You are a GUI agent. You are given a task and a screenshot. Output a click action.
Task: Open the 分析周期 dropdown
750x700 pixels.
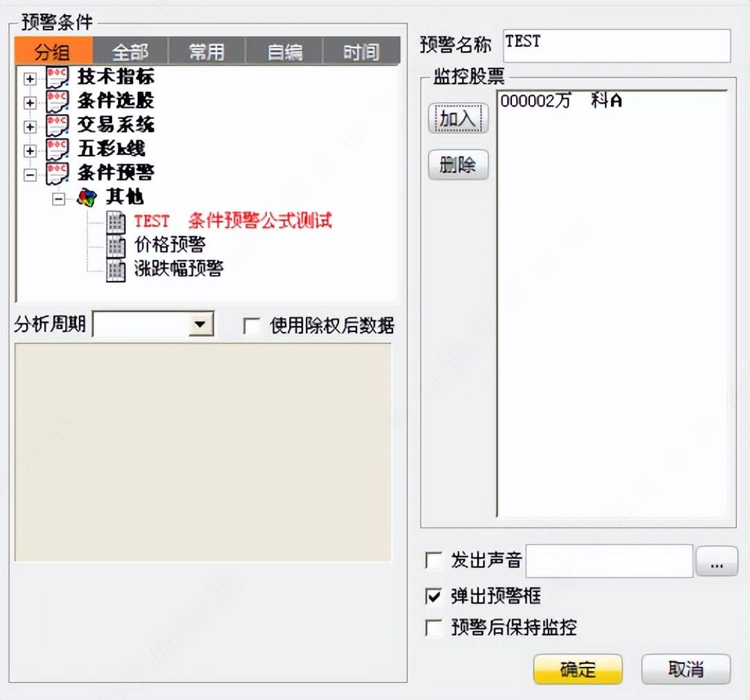(201, 324)
